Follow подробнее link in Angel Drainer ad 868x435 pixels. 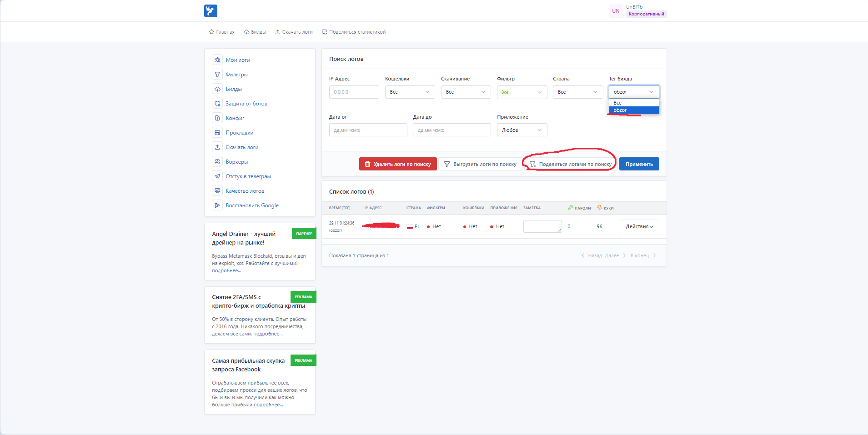[226, 270]
